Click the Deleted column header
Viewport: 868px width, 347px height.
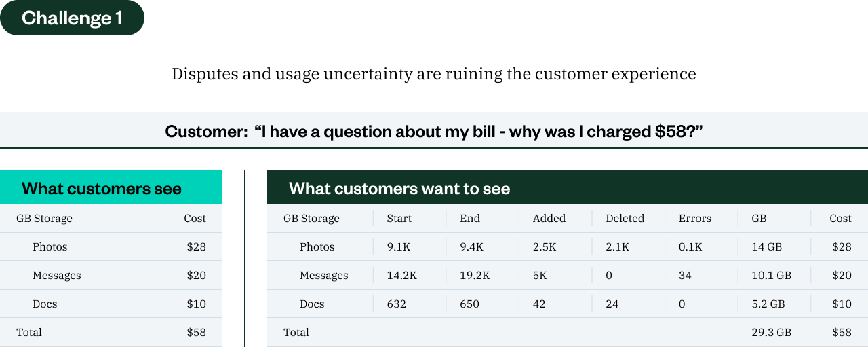625,219
